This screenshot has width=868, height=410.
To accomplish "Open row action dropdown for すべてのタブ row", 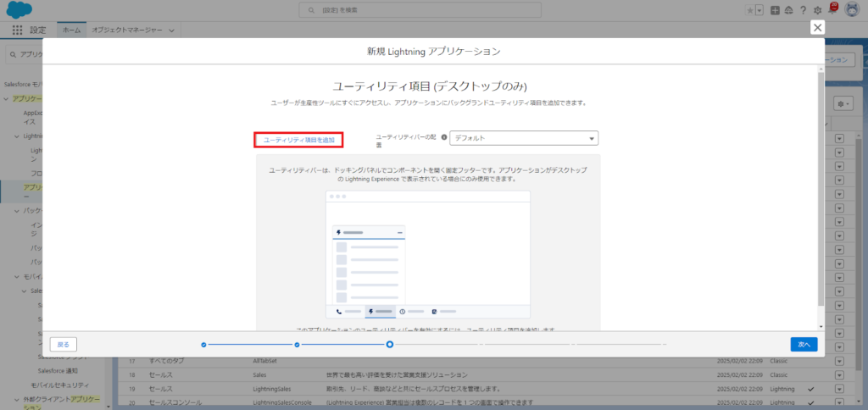I will tap(840, 362).
